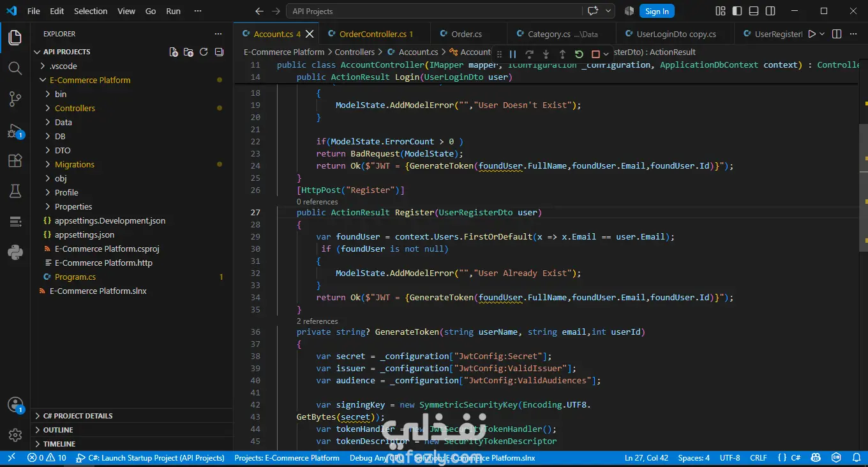Click the debug Step Out button

tap(562, 54)
